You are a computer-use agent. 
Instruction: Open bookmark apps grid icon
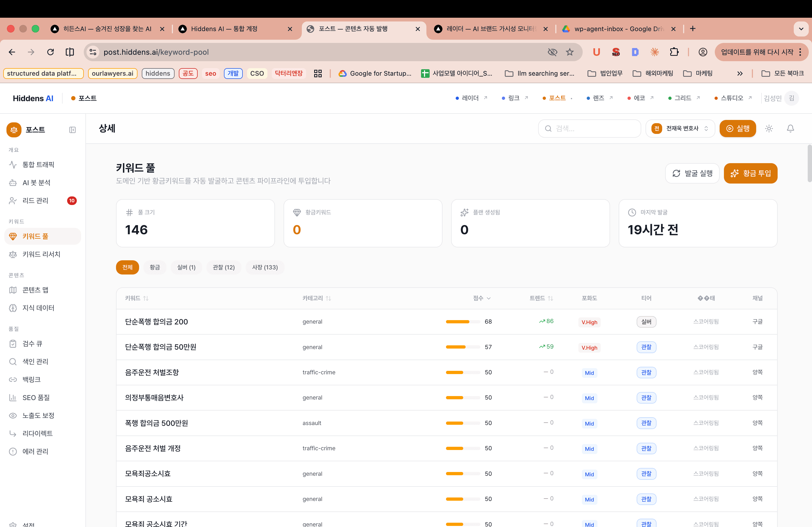(x=318, y=73)
